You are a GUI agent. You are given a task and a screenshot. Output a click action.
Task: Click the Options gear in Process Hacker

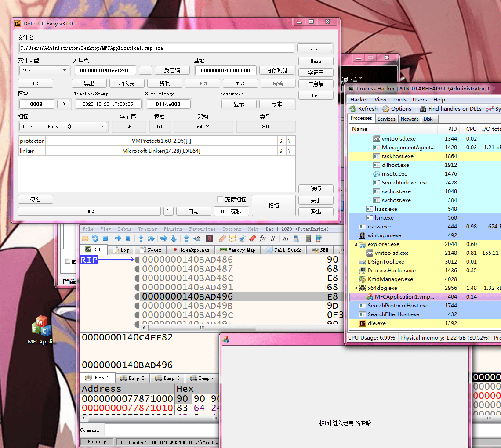tap(397, 109)
